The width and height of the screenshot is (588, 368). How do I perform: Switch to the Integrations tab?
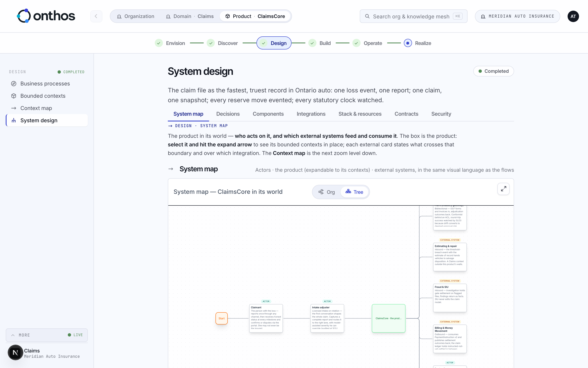click(311, 114)
